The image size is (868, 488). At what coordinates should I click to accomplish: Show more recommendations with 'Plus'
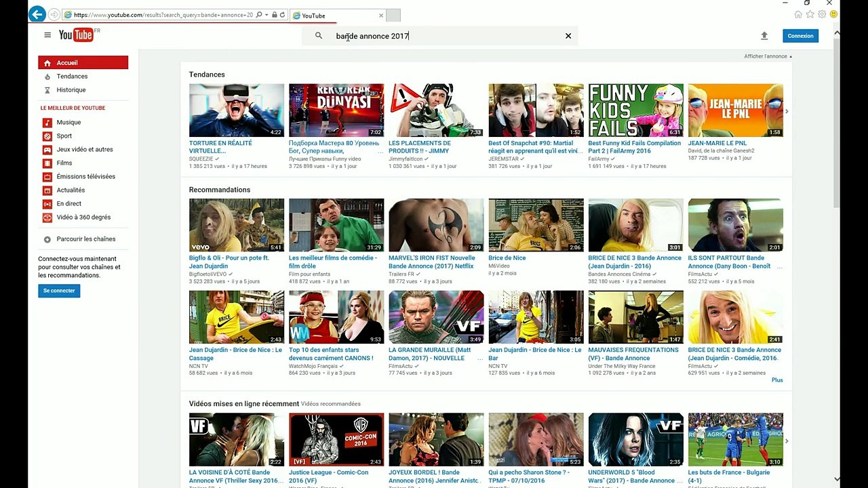(777, 380)
